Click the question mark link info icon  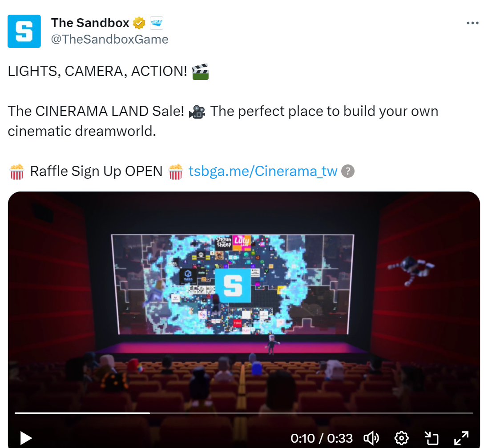(x=348, y=171)
